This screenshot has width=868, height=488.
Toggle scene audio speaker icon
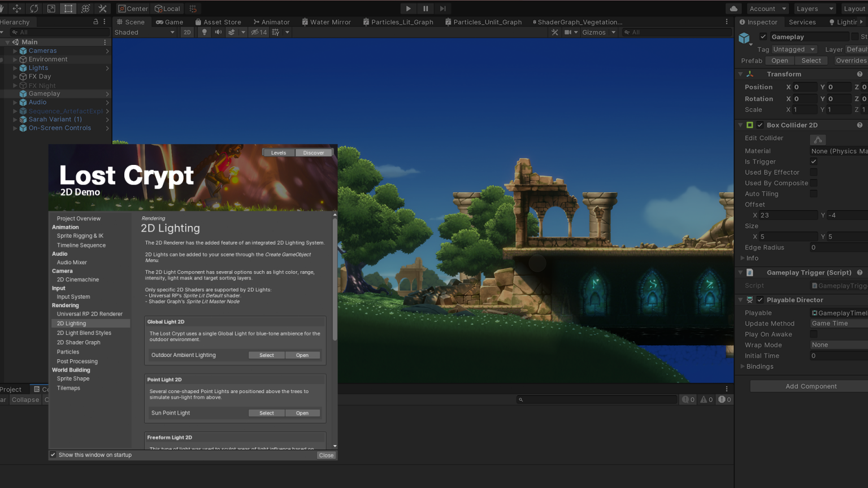point(218,32)
